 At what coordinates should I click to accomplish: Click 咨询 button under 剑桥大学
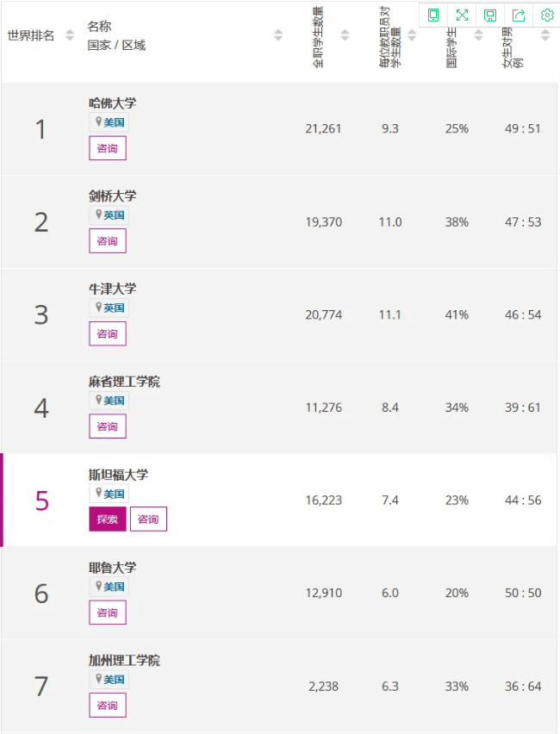(x=108, y=241)
